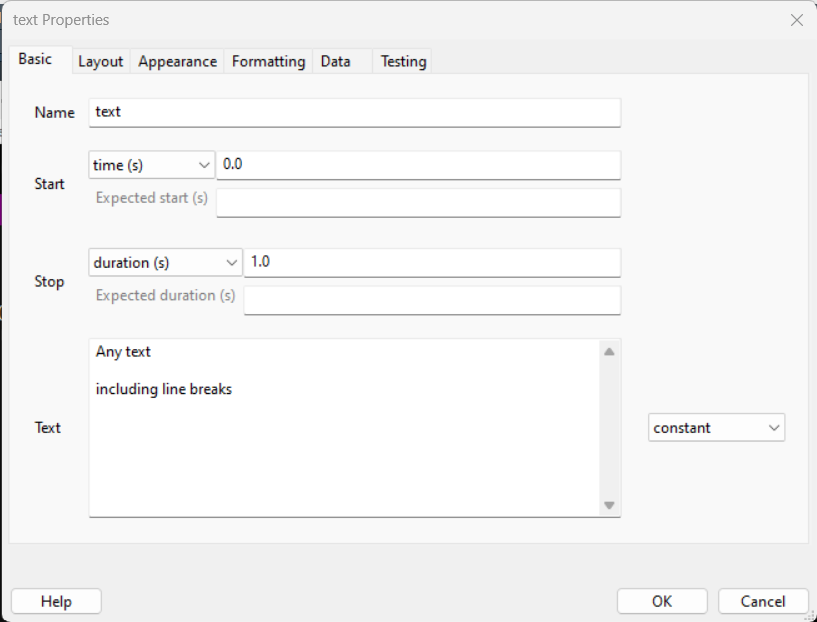This screenshot has height=622, width=817.
Task: Click the Expected duration (s) field
Action: click(432, 300)
